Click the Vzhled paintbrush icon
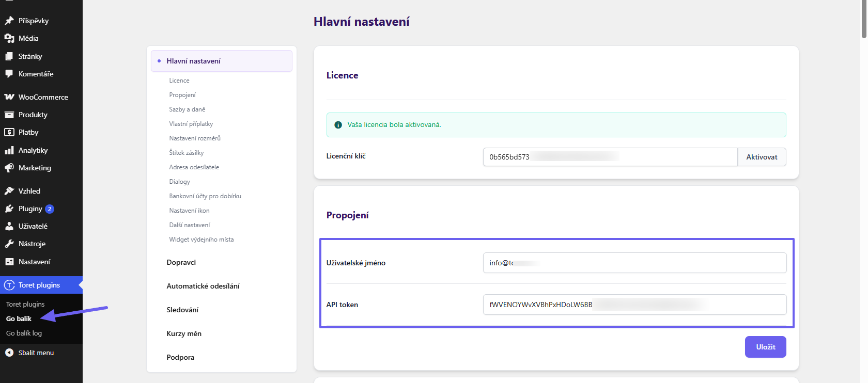This screenshot has height=383, width=868. 9,191
